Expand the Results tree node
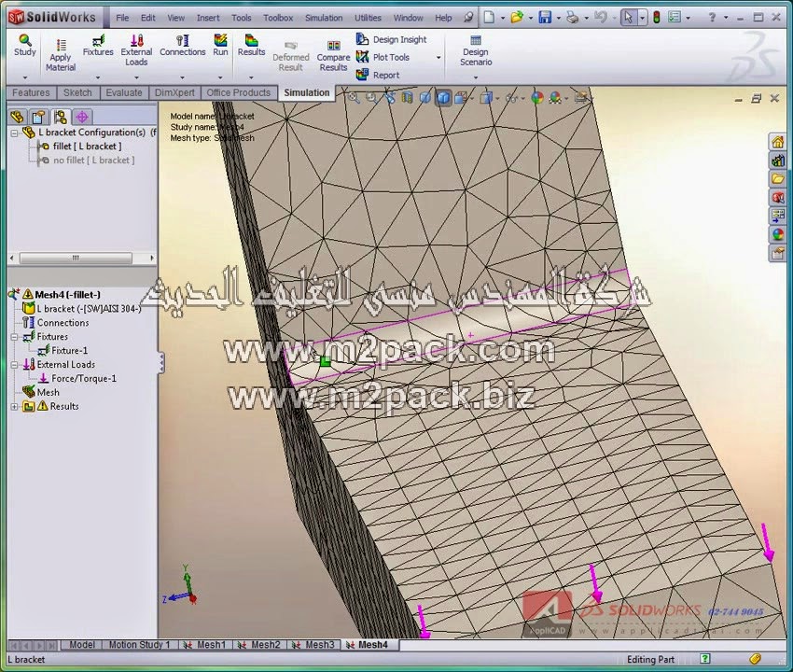Image resolution: width=793 pixels, height=672 pixels. pyautogui.click(x=15, y=406)
